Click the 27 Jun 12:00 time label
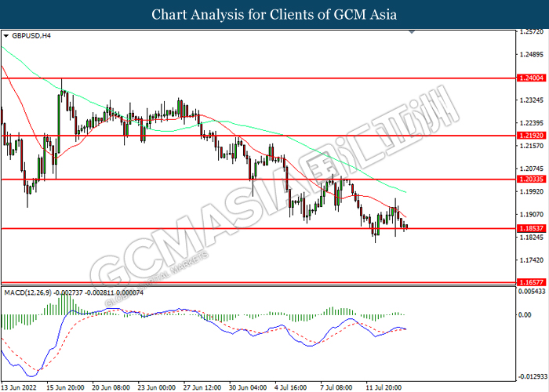This screenshot has width=549, height=392. (x=202, y=387)
